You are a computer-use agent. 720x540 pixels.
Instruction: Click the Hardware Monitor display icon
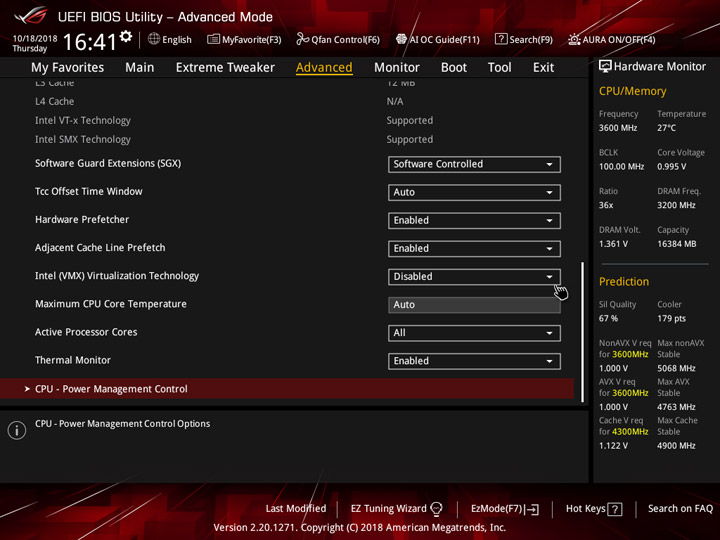click(605, 67)
